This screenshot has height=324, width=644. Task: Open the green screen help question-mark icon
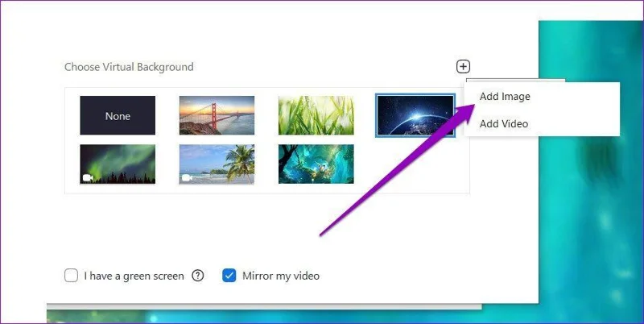point(198,276)
